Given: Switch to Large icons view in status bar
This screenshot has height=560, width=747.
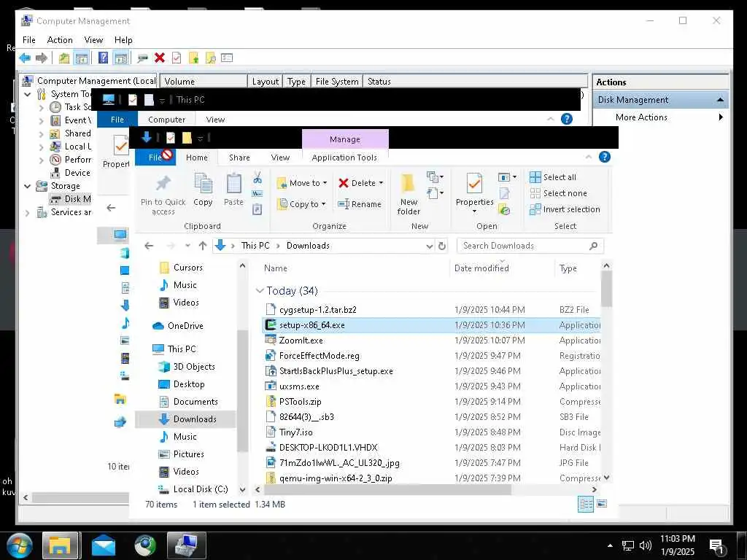Looking at the screenshot, I should tap(602, 504).
